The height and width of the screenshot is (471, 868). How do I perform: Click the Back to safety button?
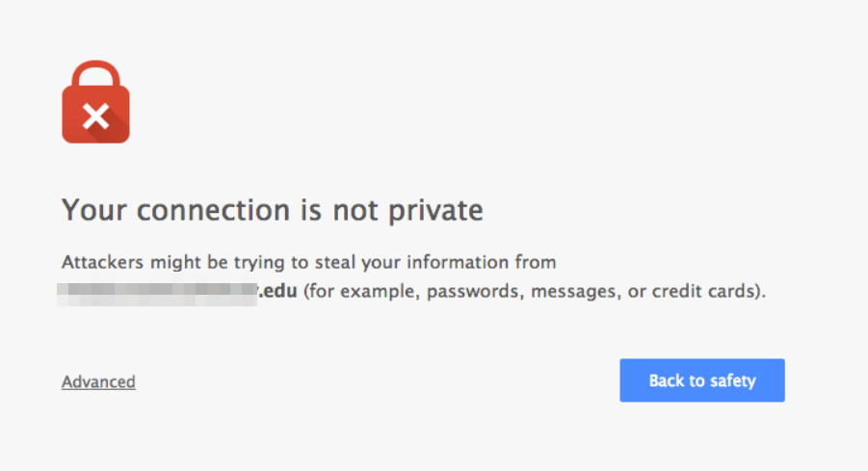click(702, 380)
